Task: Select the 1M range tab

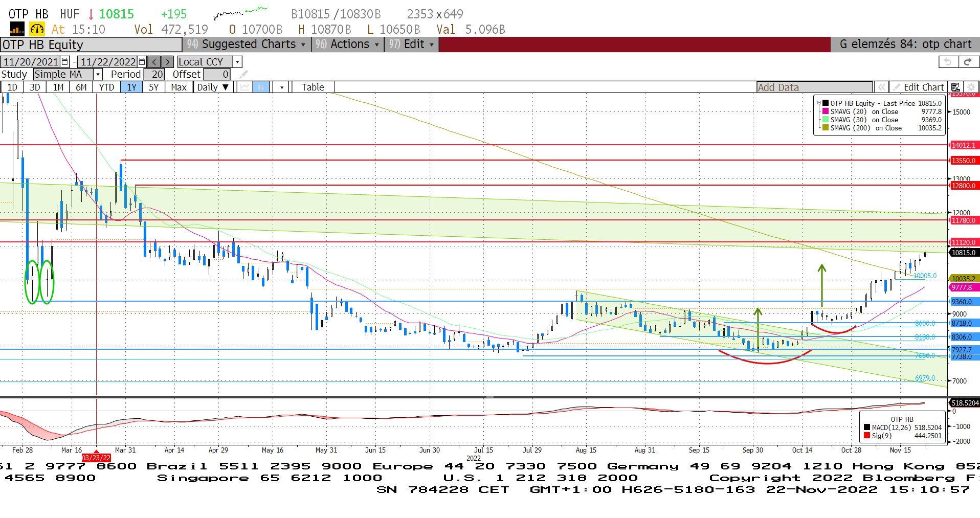Action: tap(58, 87)
